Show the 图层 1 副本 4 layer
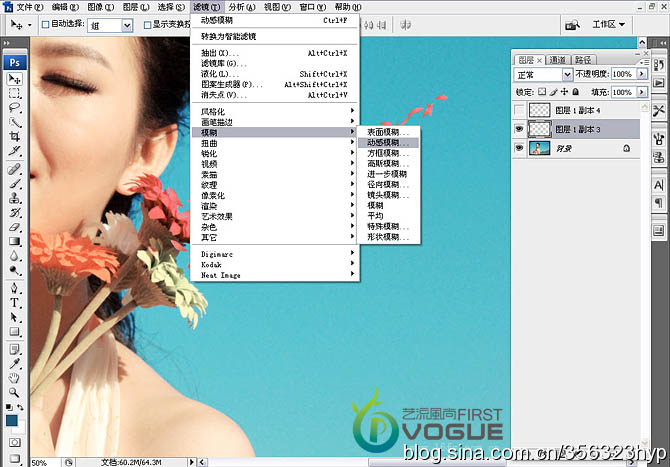The width and height of the screenshot is (670, 467). coord(518,110)
